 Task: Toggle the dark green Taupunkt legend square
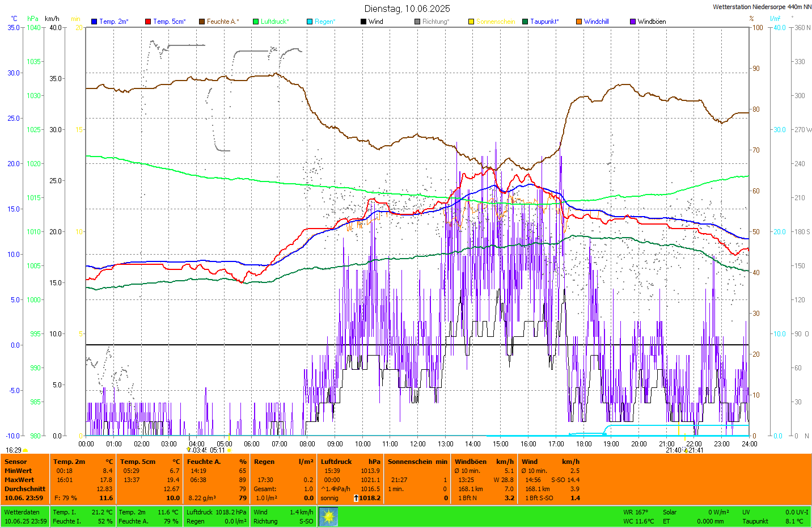(x=525, y=22)
